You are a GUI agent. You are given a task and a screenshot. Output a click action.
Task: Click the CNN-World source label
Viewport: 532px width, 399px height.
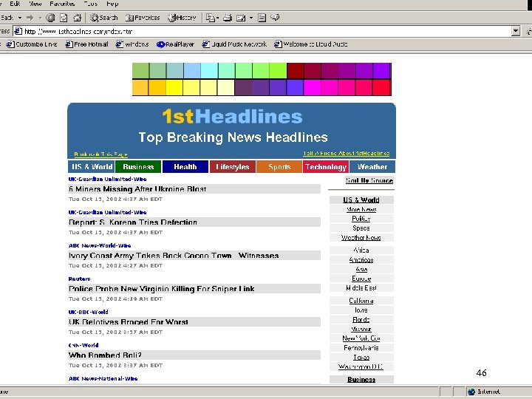[83, 345]
